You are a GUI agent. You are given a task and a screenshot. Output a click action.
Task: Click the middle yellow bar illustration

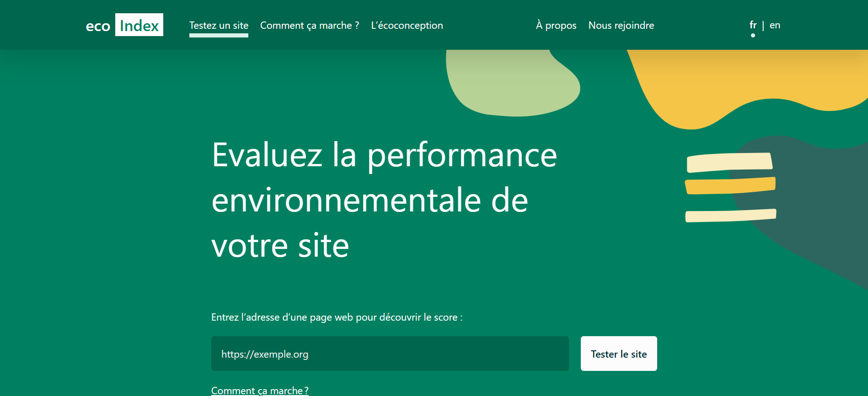click(730, 185)
